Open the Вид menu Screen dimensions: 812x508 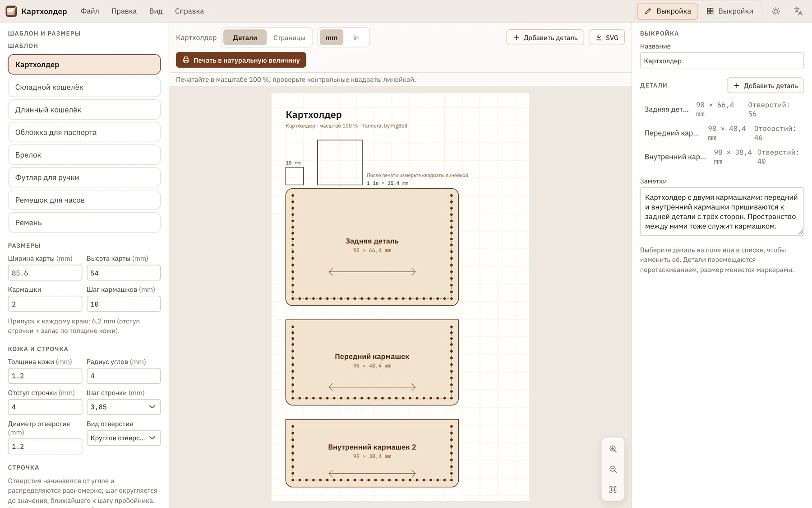tap(156, 11)
